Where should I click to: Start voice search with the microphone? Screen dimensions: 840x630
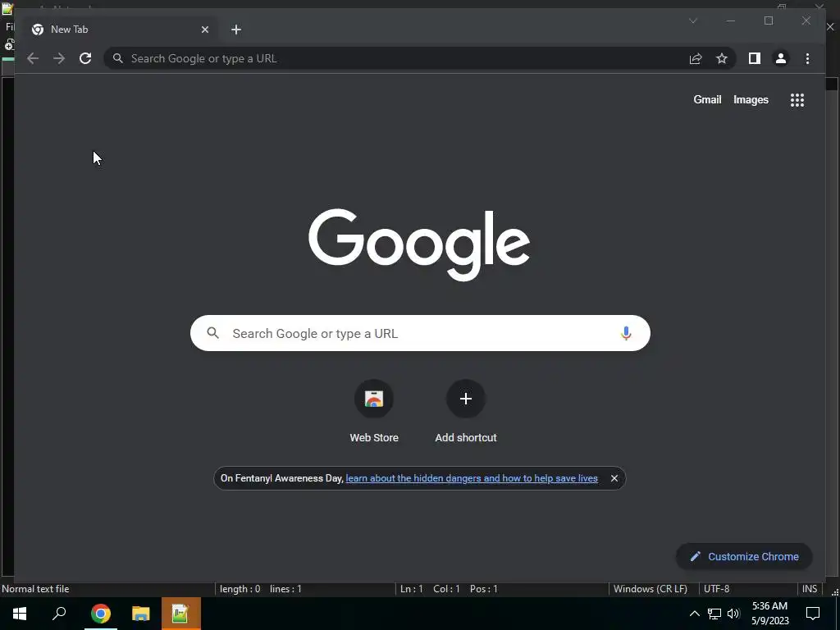pos(626,333)
